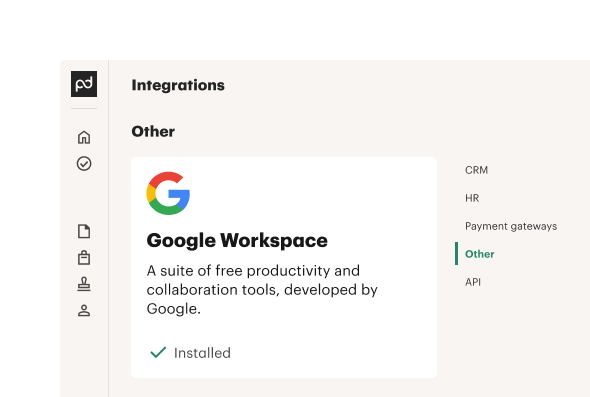This screenshot has height=397, width=590.
Task: Open the Documents page icon
Action: click(x=84, y=231)
